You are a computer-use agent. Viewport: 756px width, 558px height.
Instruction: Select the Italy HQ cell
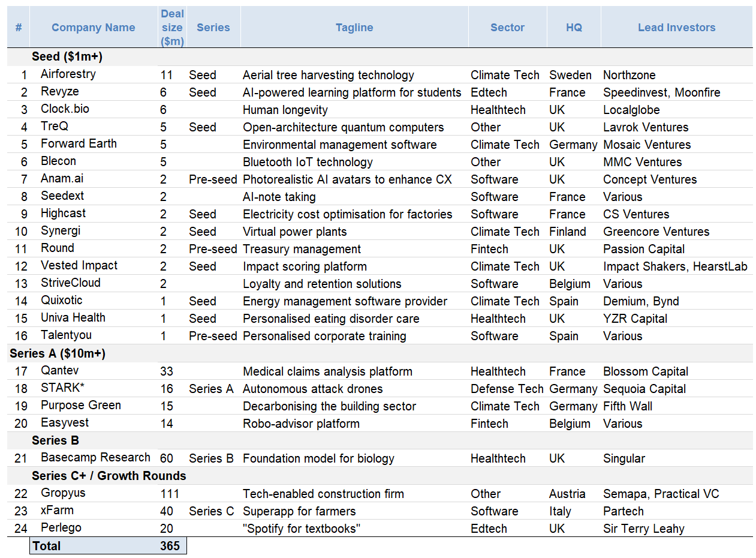coord(560,511)
